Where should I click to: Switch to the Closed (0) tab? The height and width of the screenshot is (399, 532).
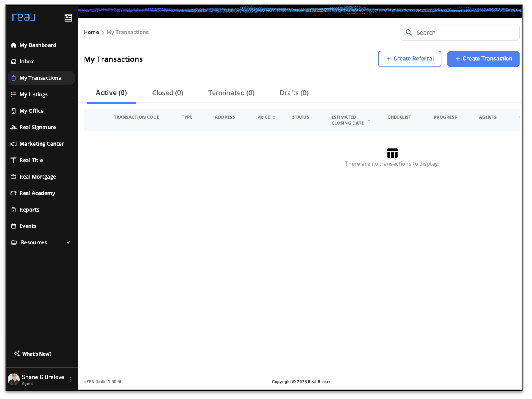(x=168, y=93)
